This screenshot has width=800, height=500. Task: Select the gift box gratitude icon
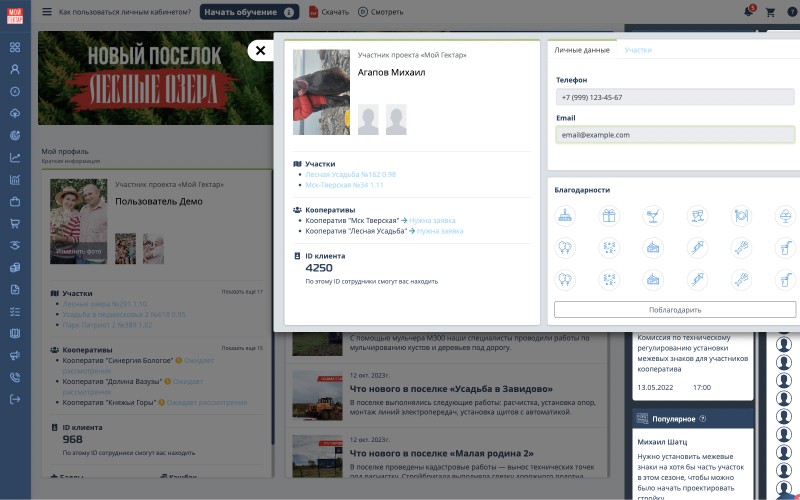pyautogui.click(x=608, y=215)
